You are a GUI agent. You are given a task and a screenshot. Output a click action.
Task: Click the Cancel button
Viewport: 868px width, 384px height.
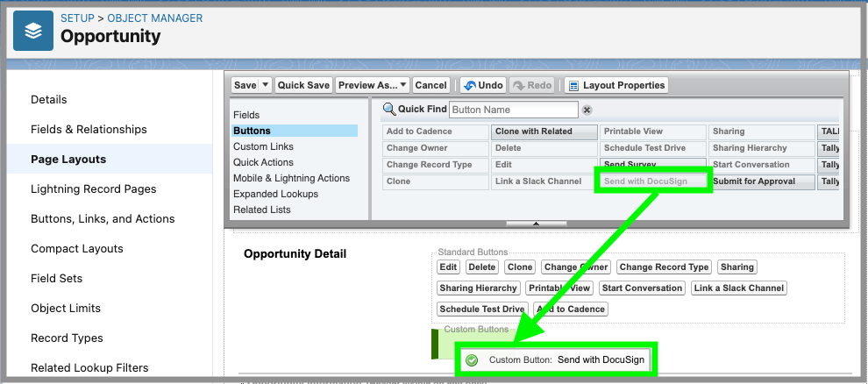(x=430, y=85)
